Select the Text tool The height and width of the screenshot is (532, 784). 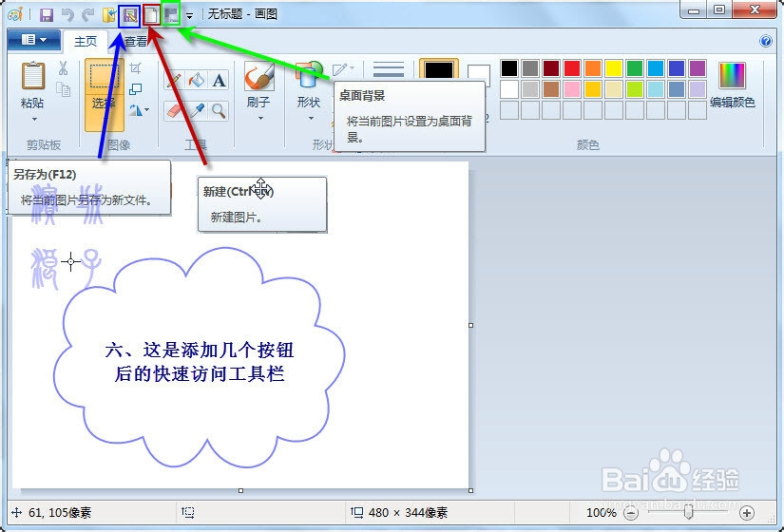tap(219, 80)
